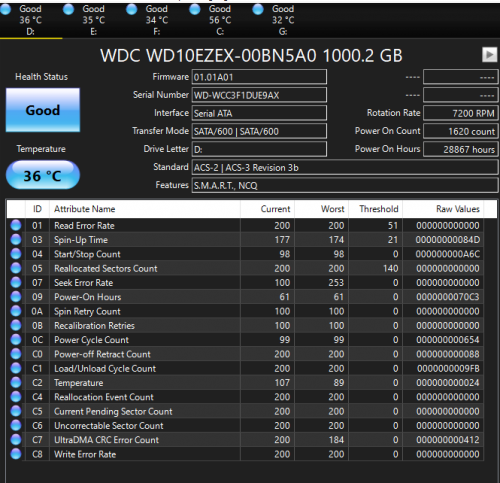Click the Good health status button

point(43,110)
